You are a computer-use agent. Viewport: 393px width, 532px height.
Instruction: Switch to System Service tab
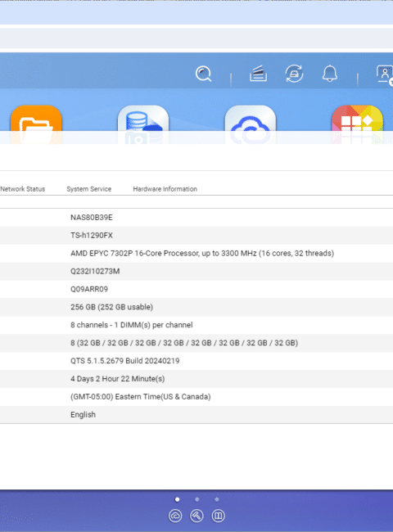tap(89, 189)
